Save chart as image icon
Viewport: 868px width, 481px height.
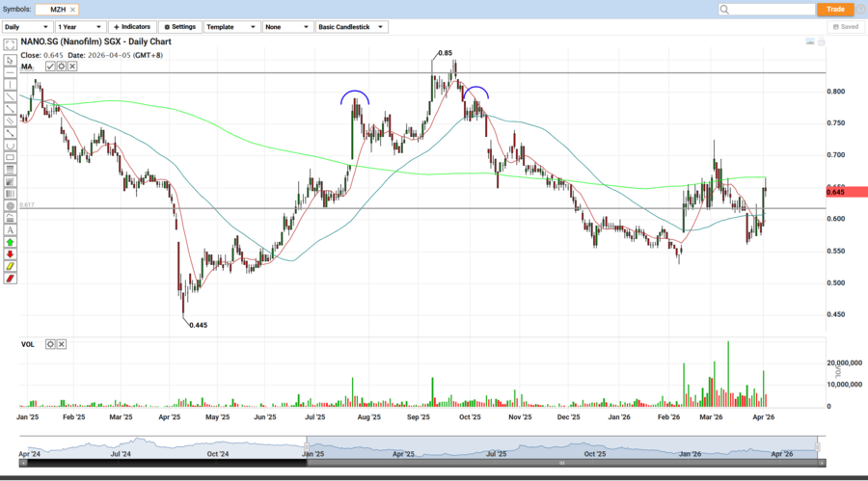(x=810, y=42)
